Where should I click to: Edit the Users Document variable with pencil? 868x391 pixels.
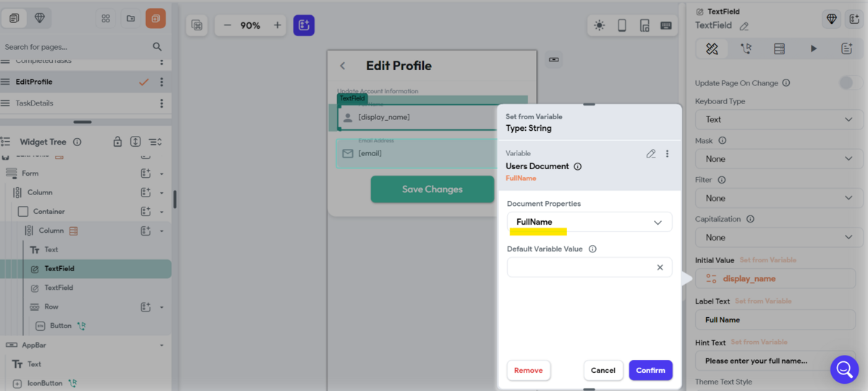coord(651,153)
